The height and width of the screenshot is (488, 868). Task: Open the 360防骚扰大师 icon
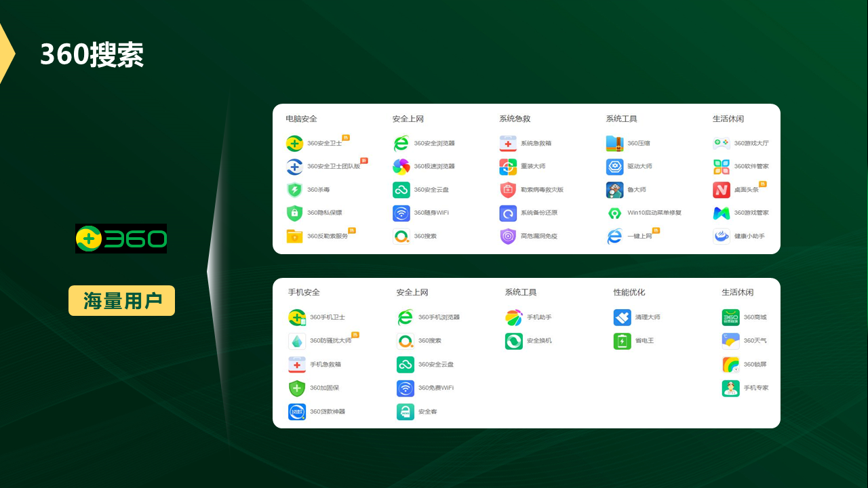297,341
